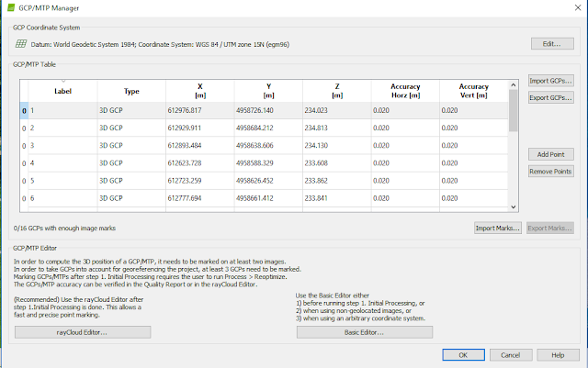Click Y value 4958638.606

[x=254, y=145]
